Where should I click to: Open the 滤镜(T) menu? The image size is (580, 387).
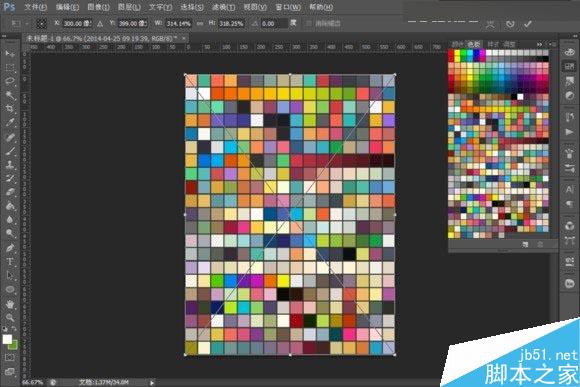point(224,7)
